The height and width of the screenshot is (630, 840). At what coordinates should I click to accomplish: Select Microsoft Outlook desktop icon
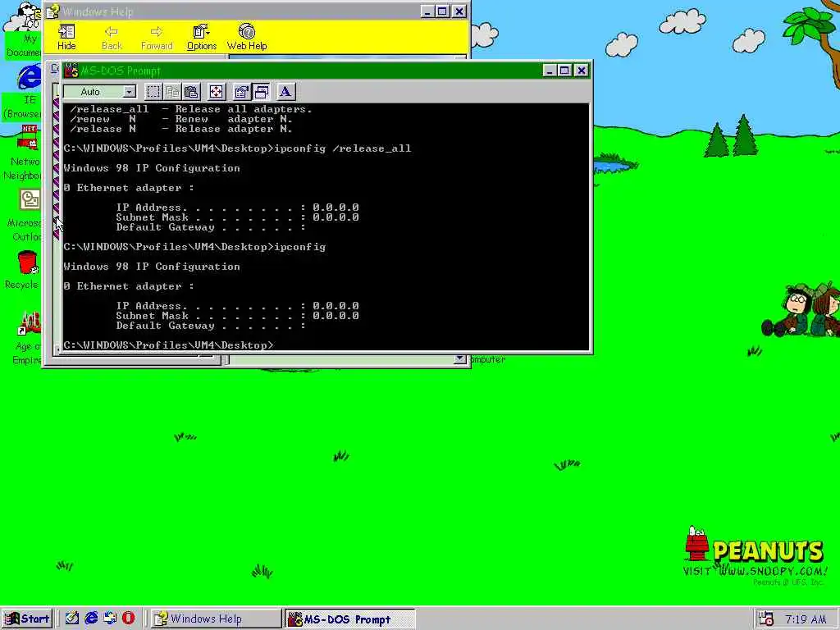[24, 215]
